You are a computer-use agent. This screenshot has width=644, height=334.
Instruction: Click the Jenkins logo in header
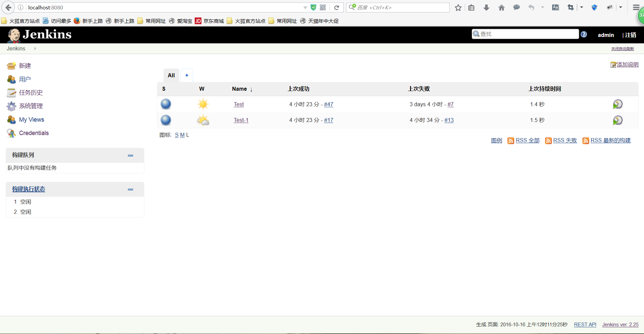(39, 35)
